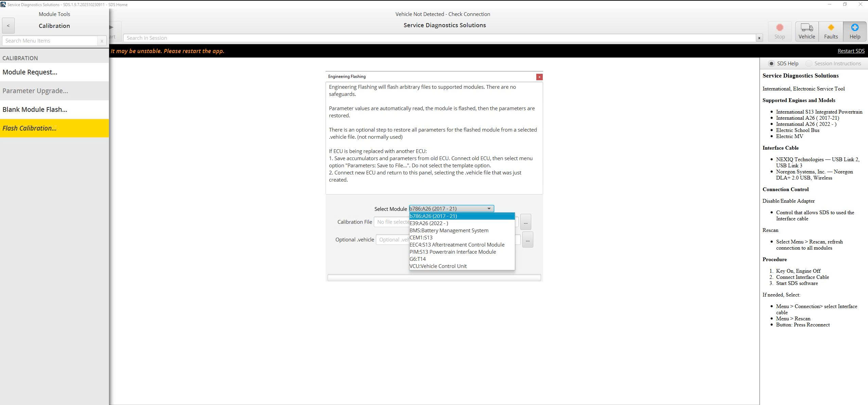Click the back arrow above Calibration
This screenshot has width=868, height=405.
[8, 26]
